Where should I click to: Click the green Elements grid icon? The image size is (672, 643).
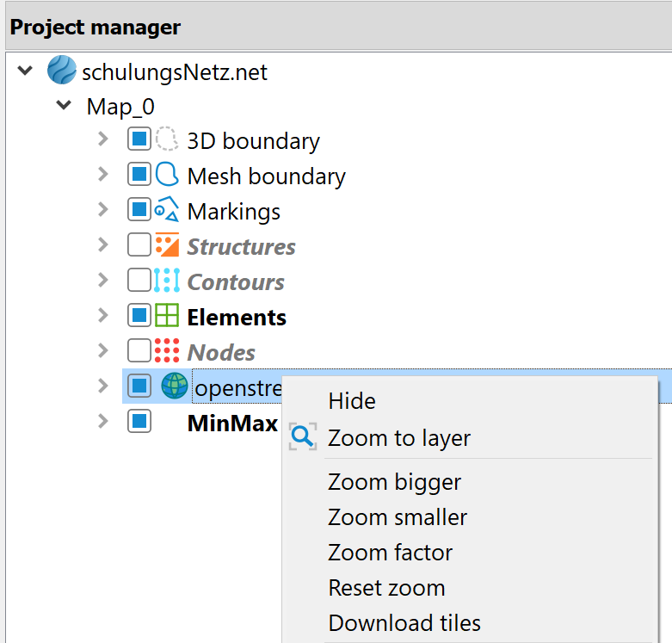pyautogui.click(x=167, y=316)
